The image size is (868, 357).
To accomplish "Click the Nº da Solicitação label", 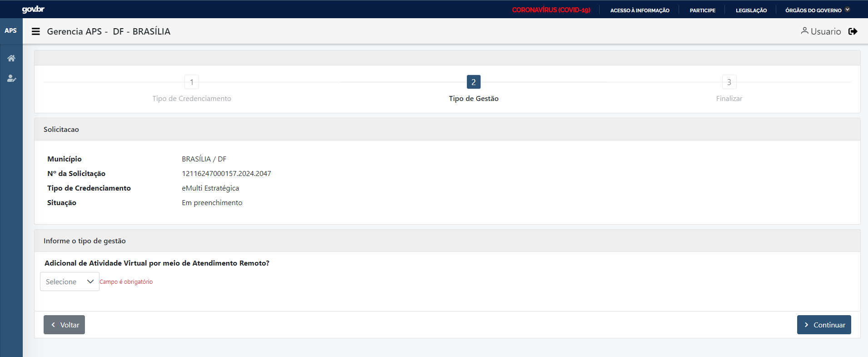I will (76, 174).
